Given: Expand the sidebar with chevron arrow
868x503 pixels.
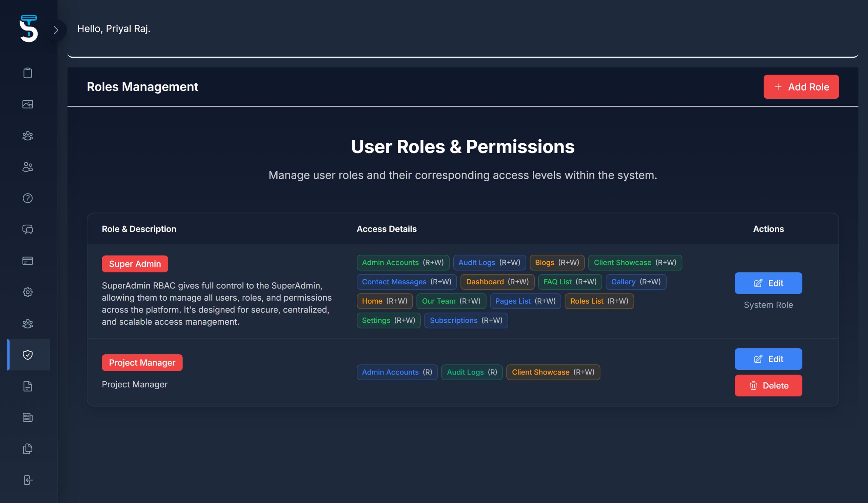Looking at the screenshot, I should coord(56,30).
